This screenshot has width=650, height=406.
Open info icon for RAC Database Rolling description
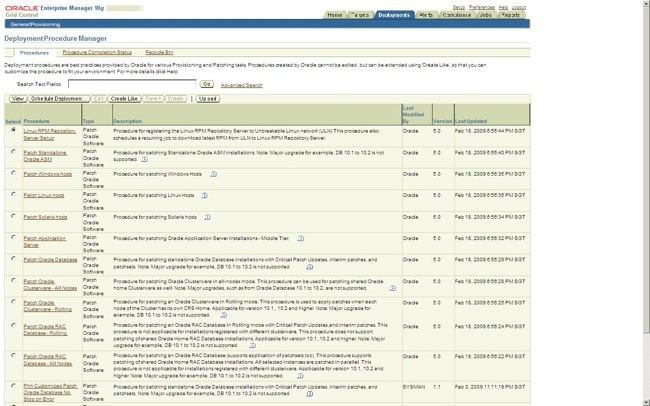pos(252,345)
